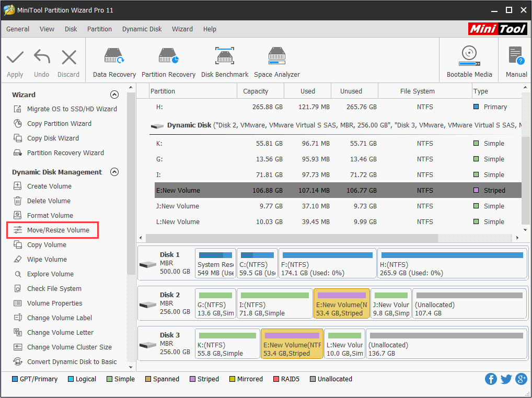Click the Google+ icon in the status bar
532x398 pixels.
click(x=521, y=379)
